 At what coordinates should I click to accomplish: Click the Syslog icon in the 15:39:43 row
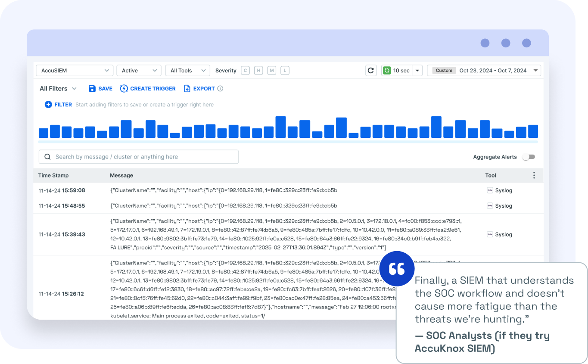[490, 234]
